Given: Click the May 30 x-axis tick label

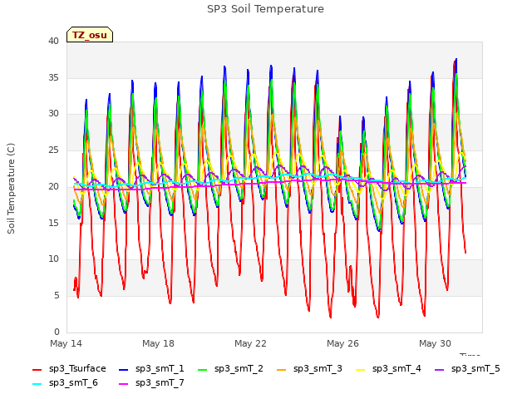Looking at the screenshot, I should (435, 343).
